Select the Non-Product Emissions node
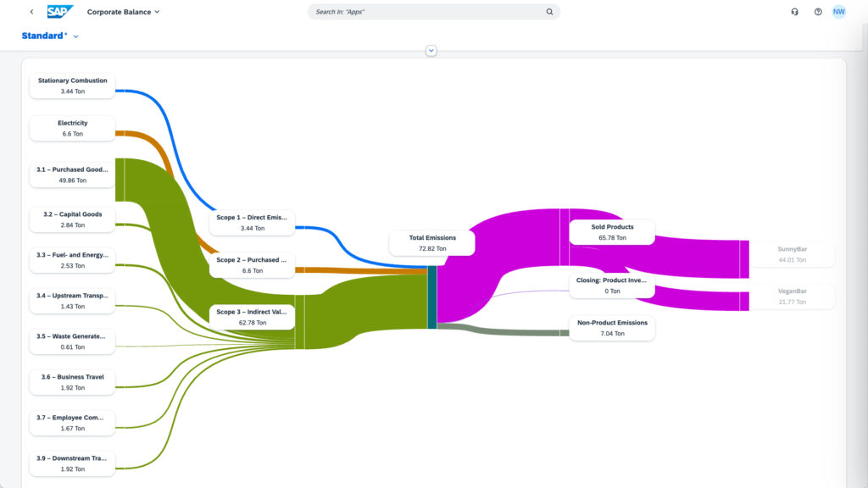 (x=612, y=328)
